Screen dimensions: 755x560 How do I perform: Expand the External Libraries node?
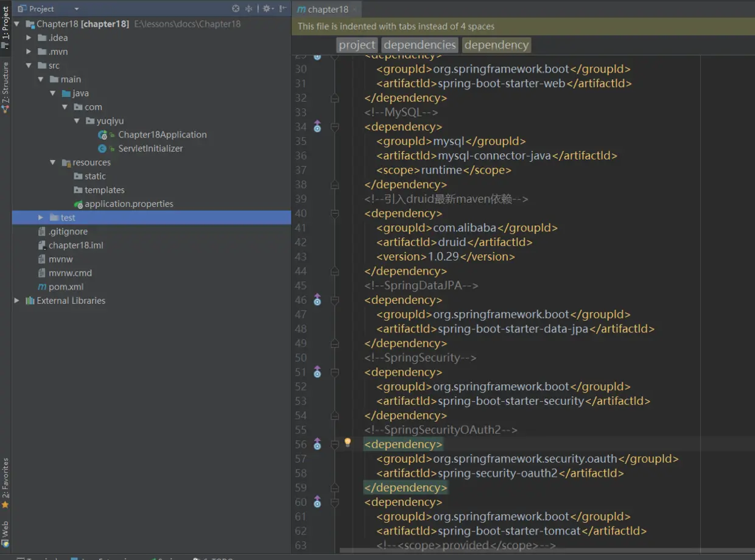coord(16,301)
